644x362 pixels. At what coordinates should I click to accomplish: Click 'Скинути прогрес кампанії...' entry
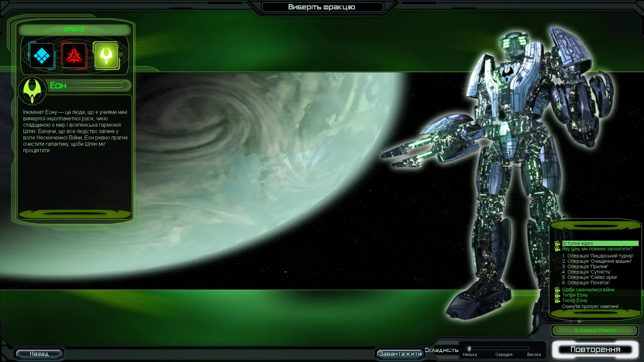tap(592, 307)
